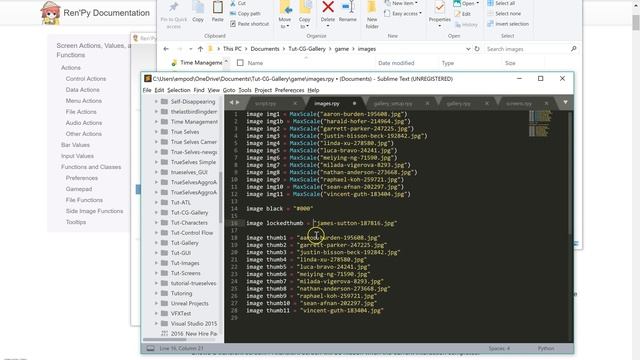Expand the Tut-CG-Gallery folder in sidebar
Viewport: 640px width, 360px height.
click(x=156, y=212)
